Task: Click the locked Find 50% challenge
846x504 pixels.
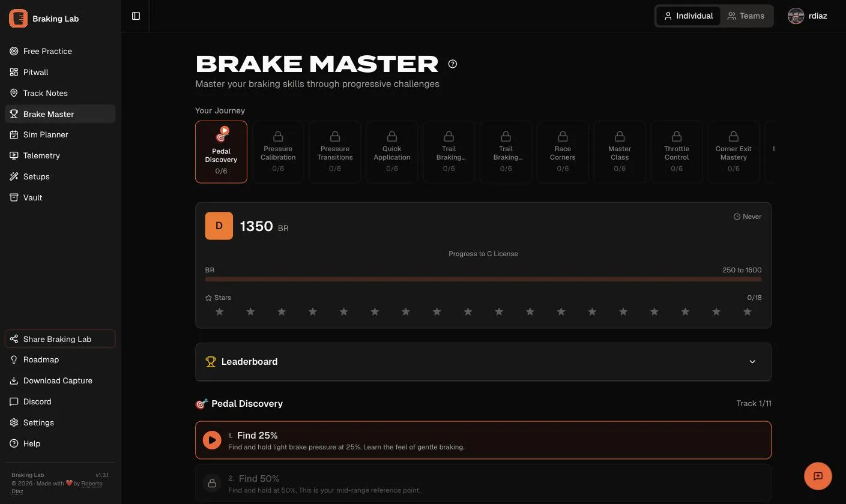Action: (483, 483)
